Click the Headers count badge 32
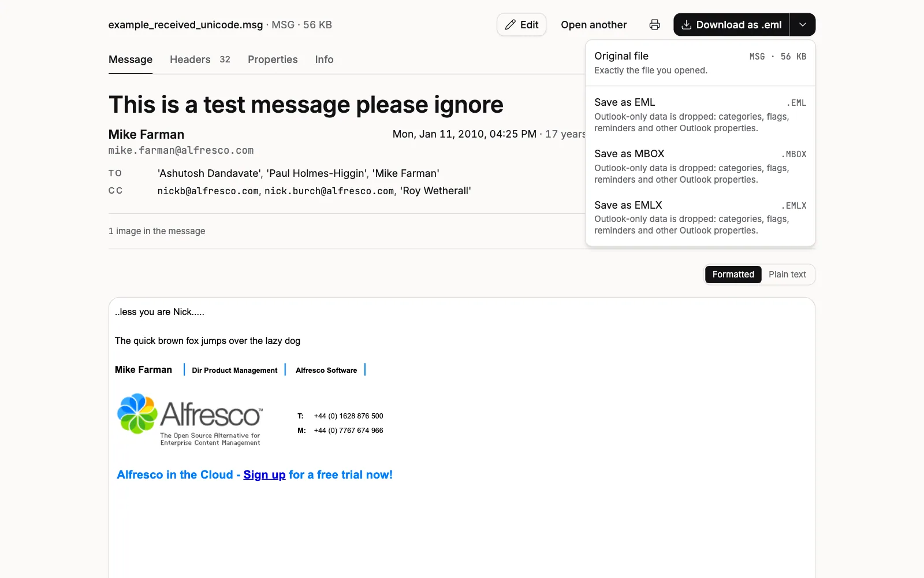Viewport: 924px width, 578px height. pyautogui.click(x=225, y=60)
